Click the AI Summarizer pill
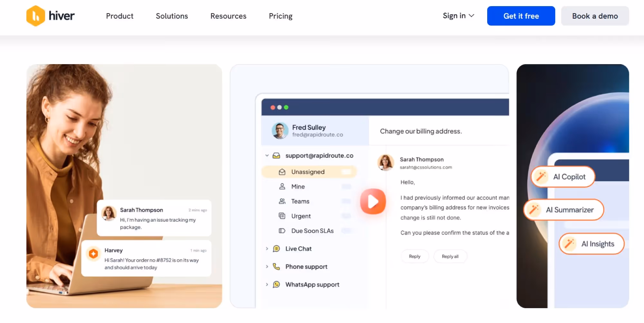644x323 pixels. point(564,210)
